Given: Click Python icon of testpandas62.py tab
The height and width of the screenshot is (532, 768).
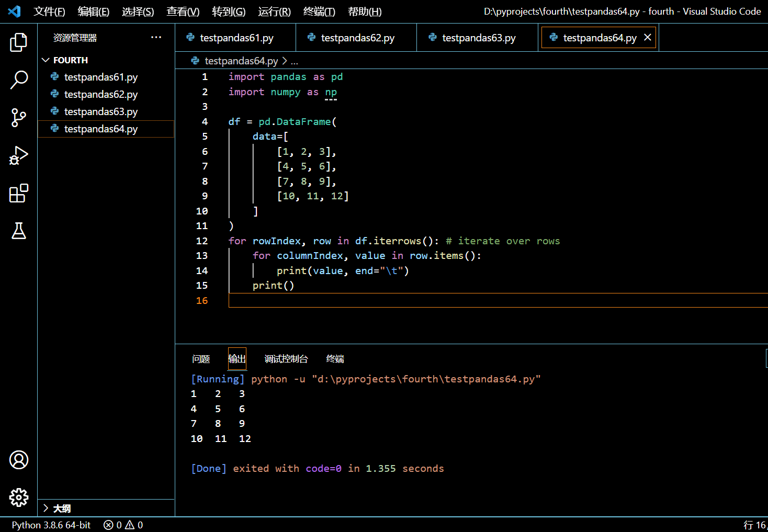Looking at the screenshot, I should point(312,37).
